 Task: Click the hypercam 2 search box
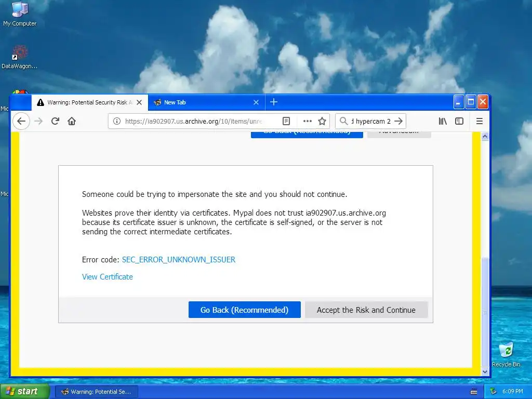[x=370, y=121]
